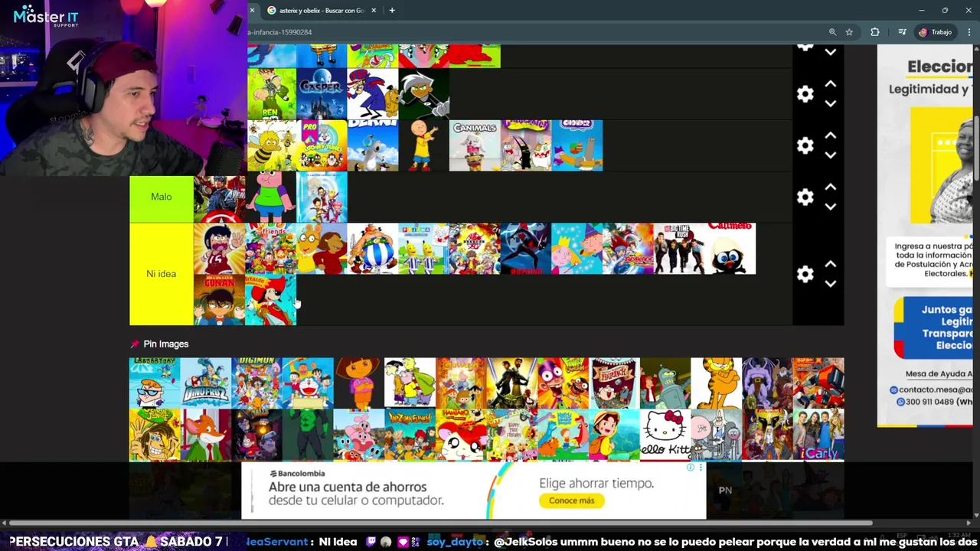Viewport: 980px width, 551px height.
Task: Click the Danny Phantom image in tier list
Action: click(x=423, y=94)
